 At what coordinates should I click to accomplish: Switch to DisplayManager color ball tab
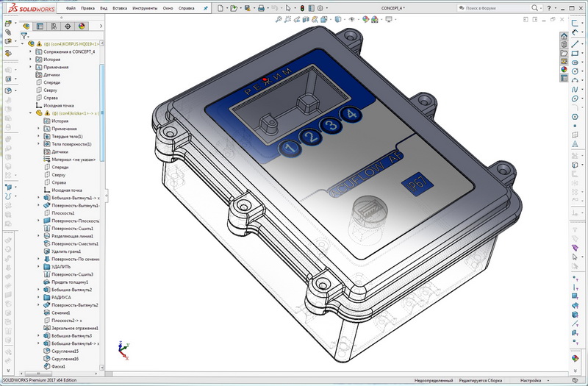click(82, 26)
